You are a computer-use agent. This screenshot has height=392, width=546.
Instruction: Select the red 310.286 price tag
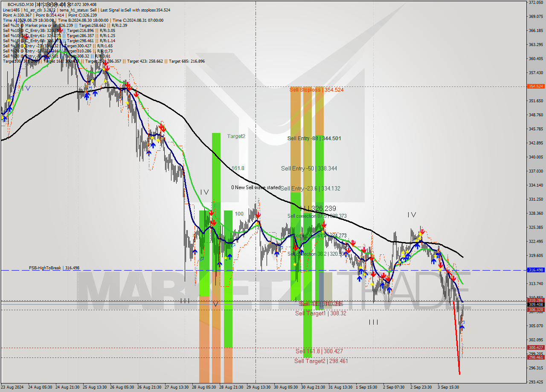[535, 300]
